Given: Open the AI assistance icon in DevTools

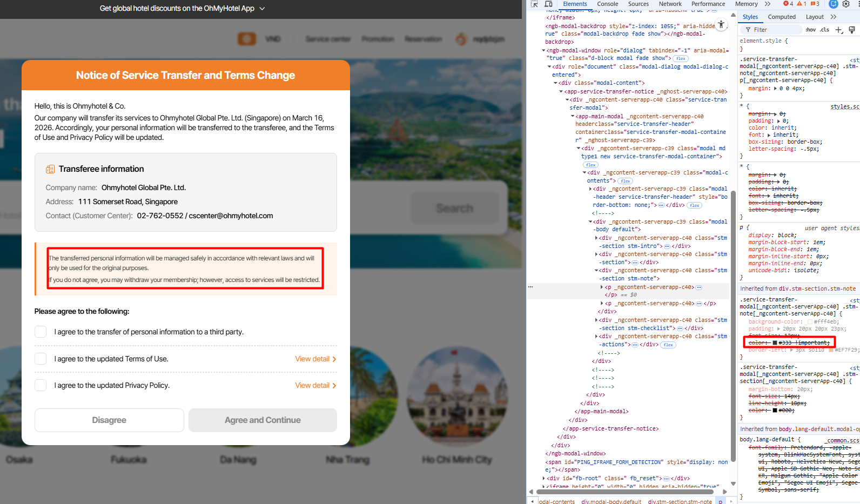Looking at the screenshot, I should pos(834,4).
